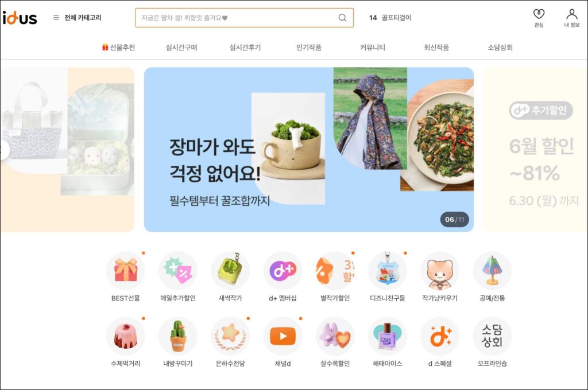Open 선물추천 tab

(118, 47)
